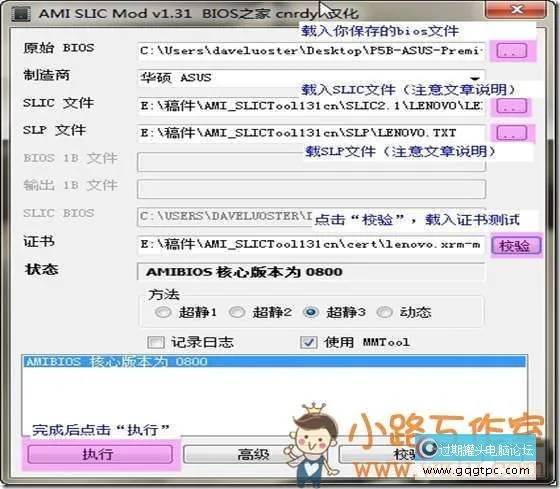The height and width of the screenshot is (489, 560).
Task: Click the disabled 输出 1B 文件 field
Action: point(311,189)
